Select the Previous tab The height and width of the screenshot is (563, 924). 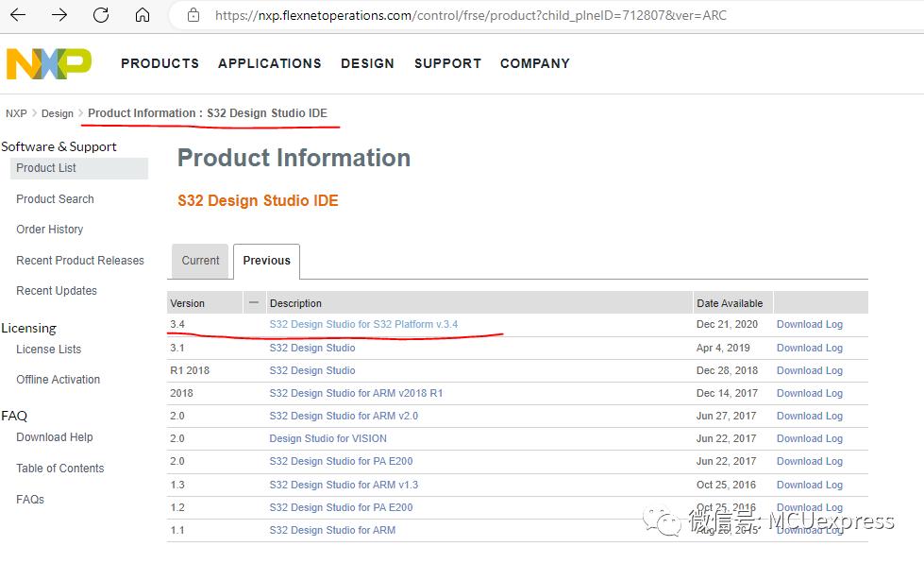pyautogui.click(x=266, y=261)
